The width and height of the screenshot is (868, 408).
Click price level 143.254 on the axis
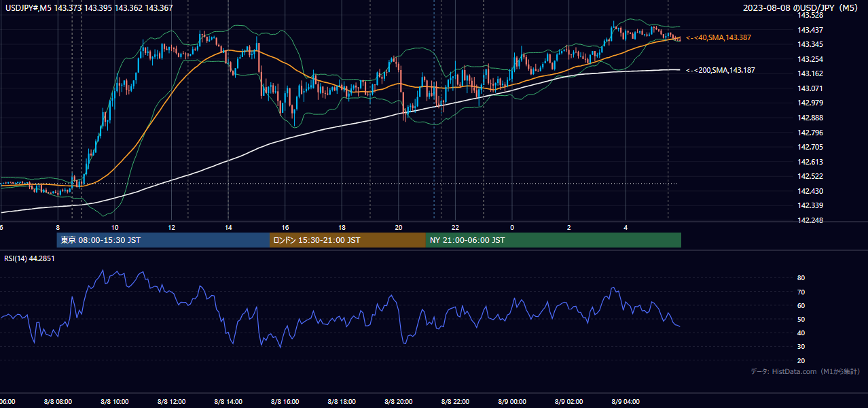pos(810,59)
